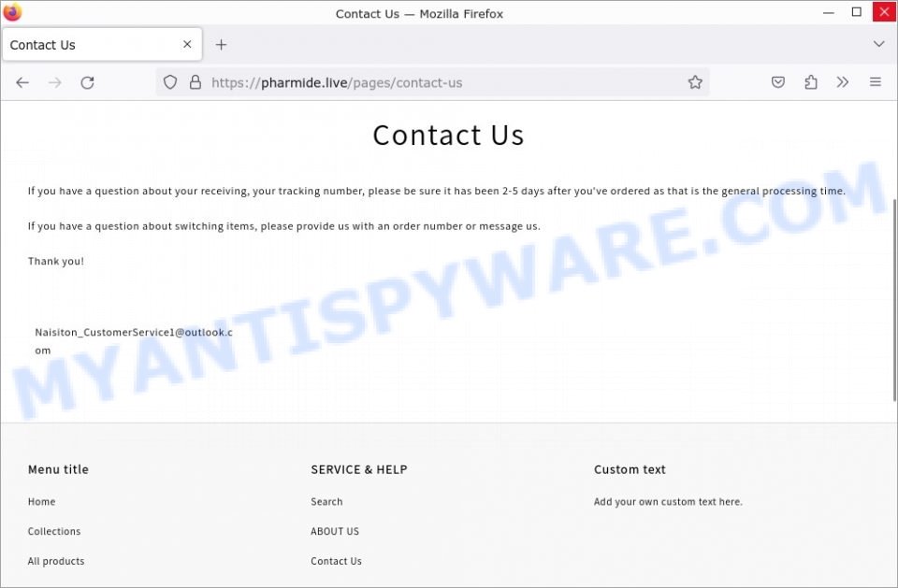Go to Collections footer link

point(54,531)
